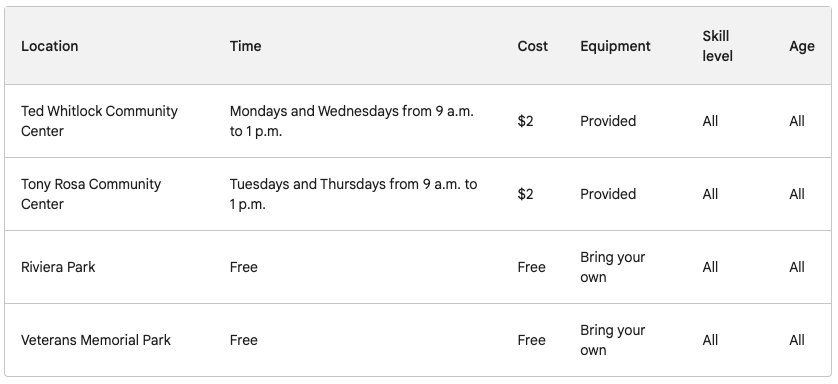Click Veterans Memorial Park's Free cost cell

pyautogui.click(x=531, y=340)
